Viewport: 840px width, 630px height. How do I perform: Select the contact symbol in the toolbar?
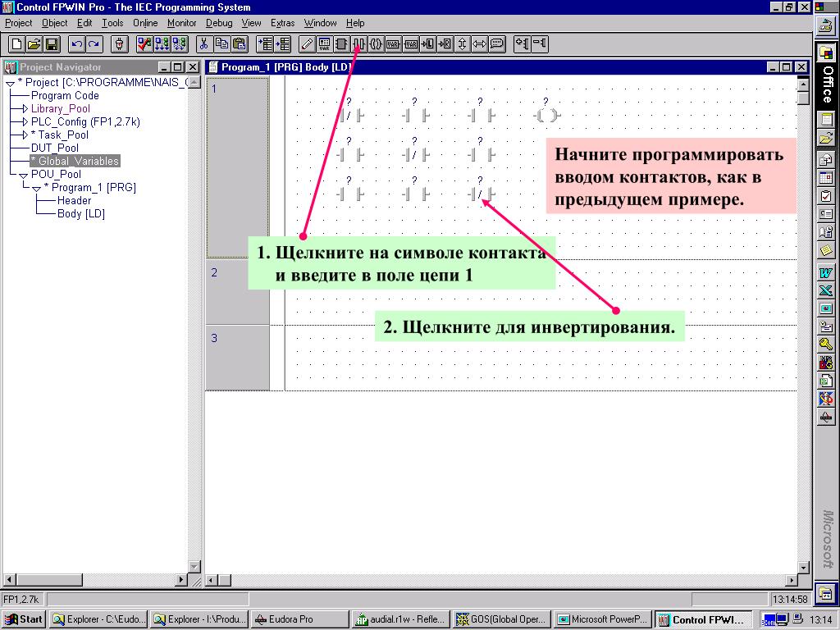click(359, 44)
